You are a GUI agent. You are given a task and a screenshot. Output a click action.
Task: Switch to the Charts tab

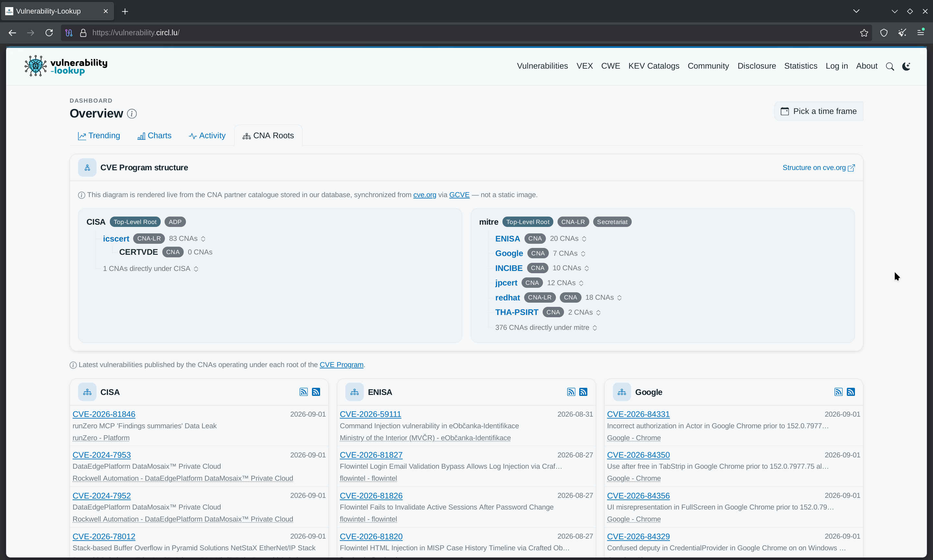coord(155,136)
